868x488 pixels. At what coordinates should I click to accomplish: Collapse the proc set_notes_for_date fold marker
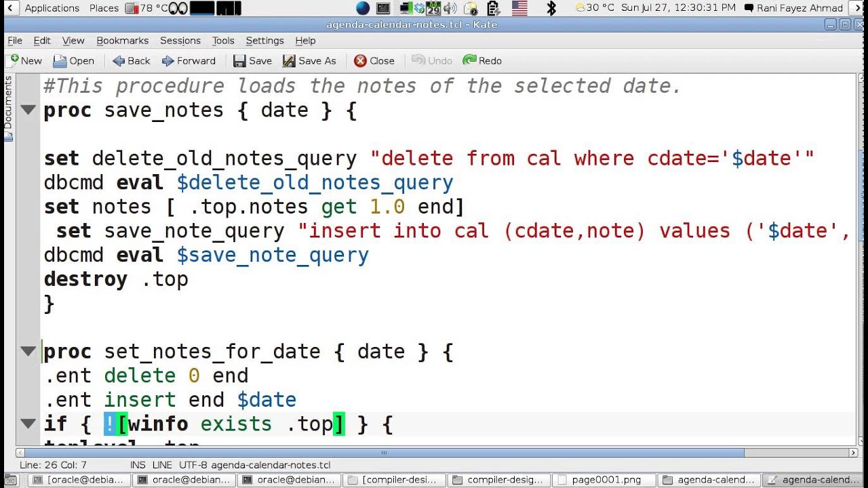(28, 351)
